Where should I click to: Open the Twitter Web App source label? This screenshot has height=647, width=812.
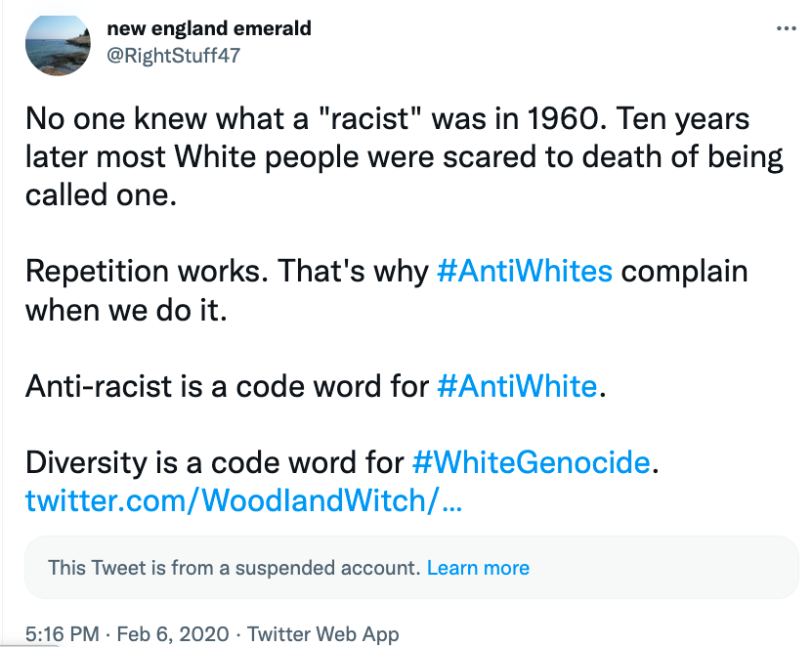click(x=322, y=634)
